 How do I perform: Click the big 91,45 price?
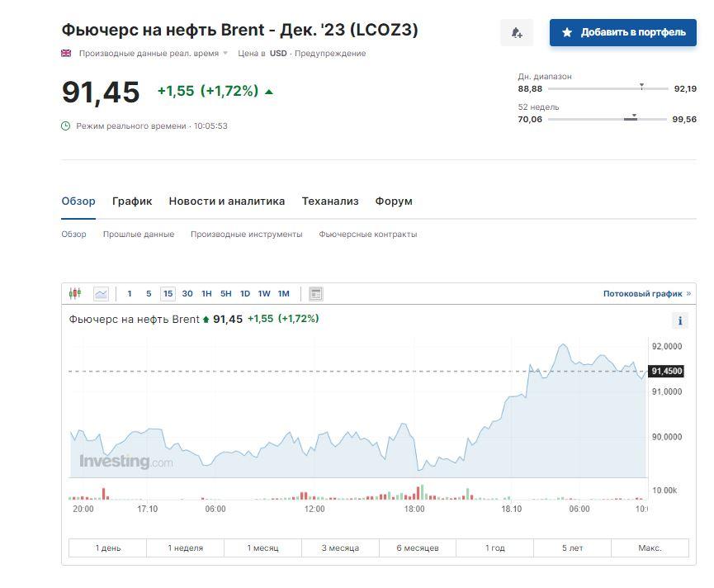[101, 92]
